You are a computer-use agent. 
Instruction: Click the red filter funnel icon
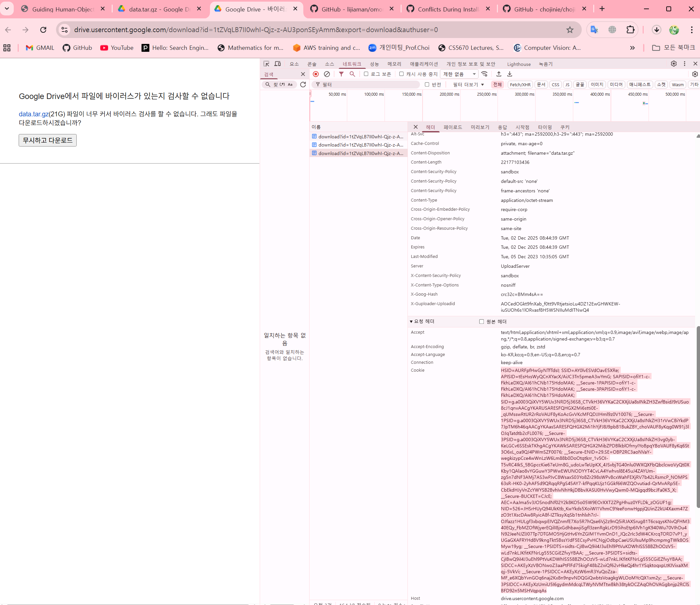point(341,74)
